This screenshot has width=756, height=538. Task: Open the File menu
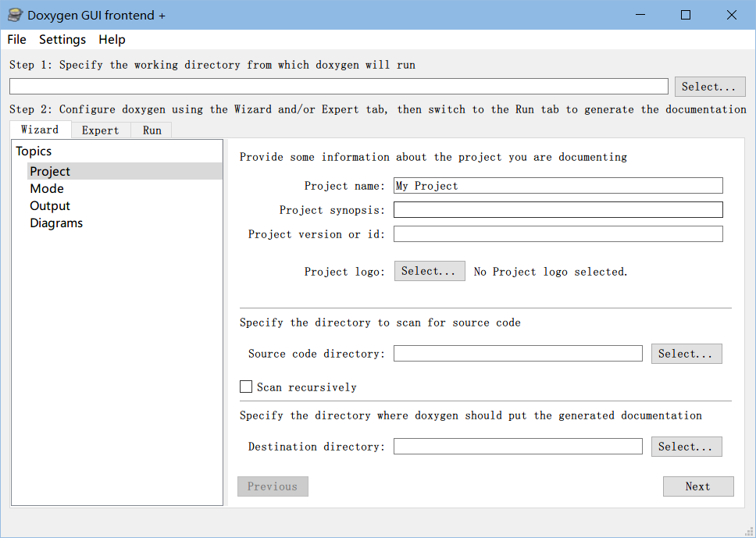tap(16, 39)
